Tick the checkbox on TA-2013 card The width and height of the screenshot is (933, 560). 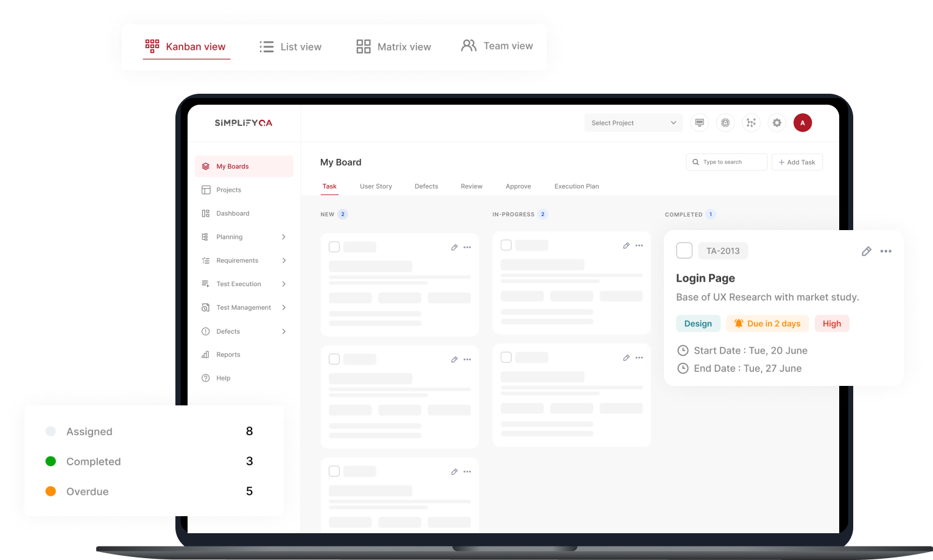point(685,251)
